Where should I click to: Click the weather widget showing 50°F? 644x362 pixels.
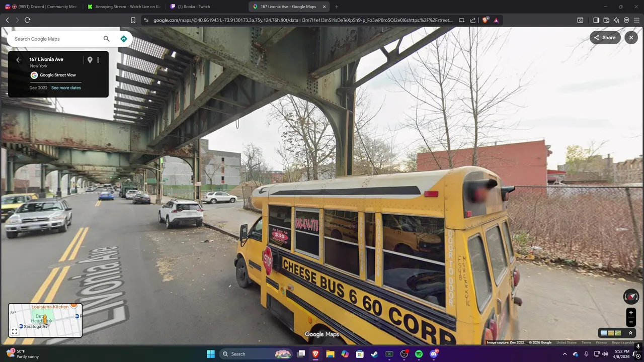click(x=22, y=354)
